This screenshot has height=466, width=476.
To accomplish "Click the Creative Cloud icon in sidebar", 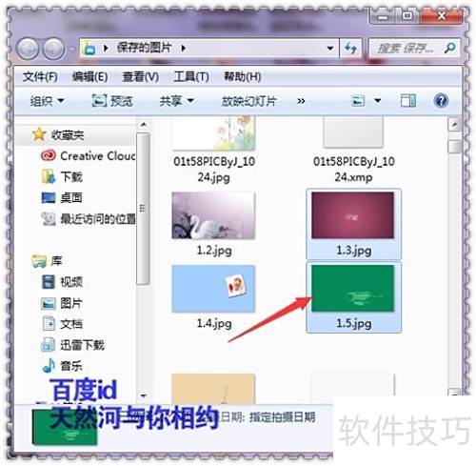I will pos(49,155).
